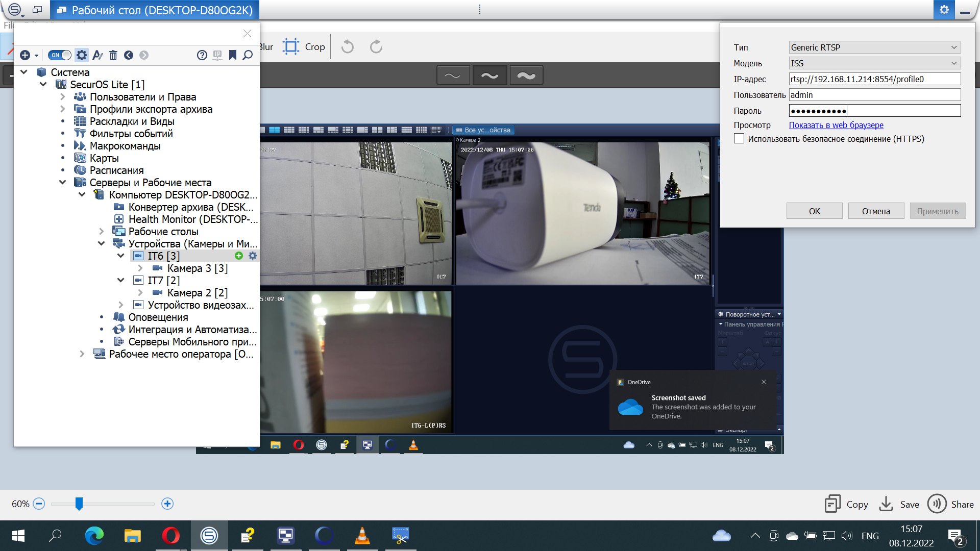Viewport: 980px width, 551px height.
Task: Click the back navigation arrow icon
Action: pos(129,55)
